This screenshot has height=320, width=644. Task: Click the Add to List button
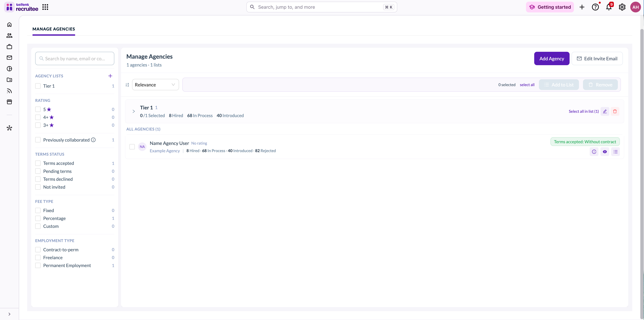[x=559, y=85]
